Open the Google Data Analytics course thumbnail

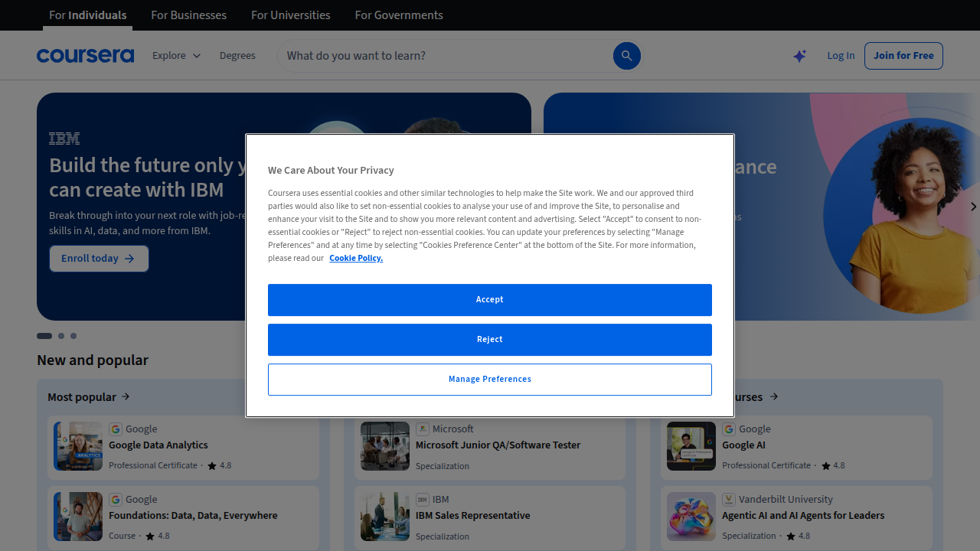pyautogui.click(x=78, y=446)
